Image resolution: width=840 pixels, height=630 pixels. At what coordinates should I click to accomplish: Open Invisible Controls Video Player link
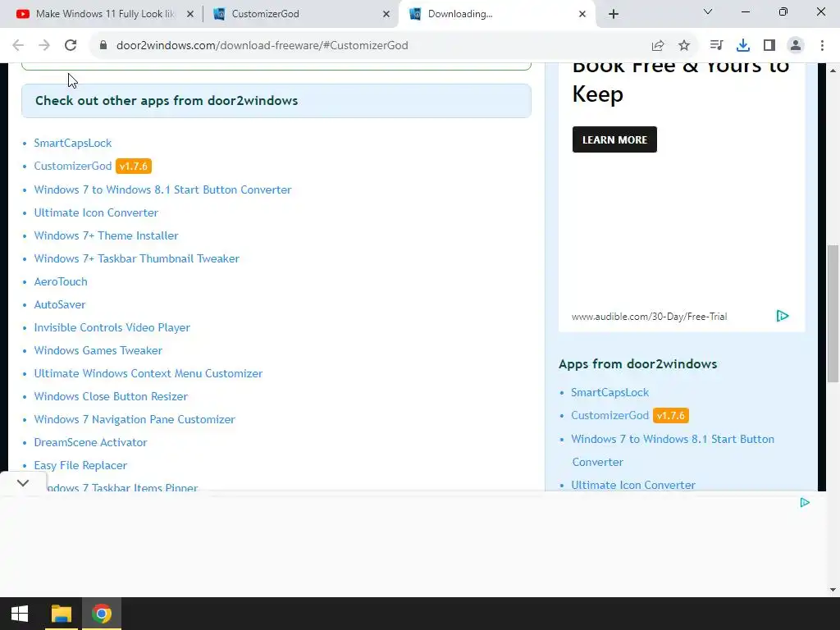[112, 328]
